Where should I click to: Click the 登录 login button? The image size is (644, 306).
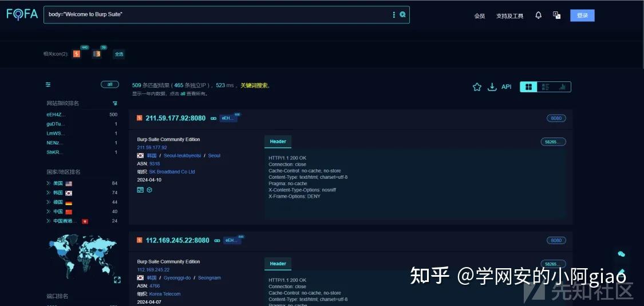[582, 15]
